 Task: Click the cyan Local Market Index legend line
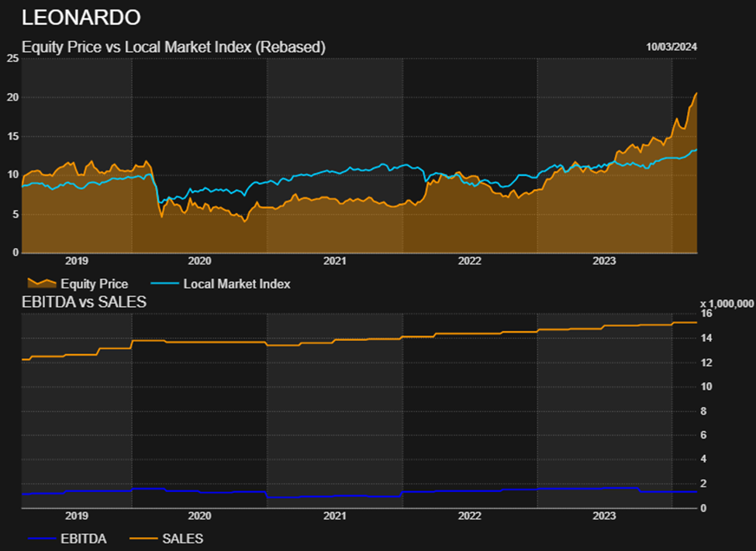tap(165, 284)
